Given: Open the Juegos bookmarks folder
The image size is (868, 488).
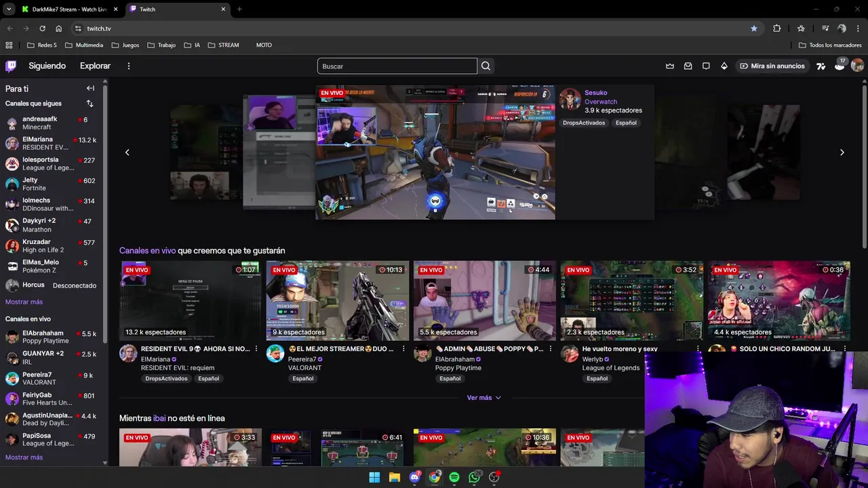Looking at the screenshot, I should point(125,45).
